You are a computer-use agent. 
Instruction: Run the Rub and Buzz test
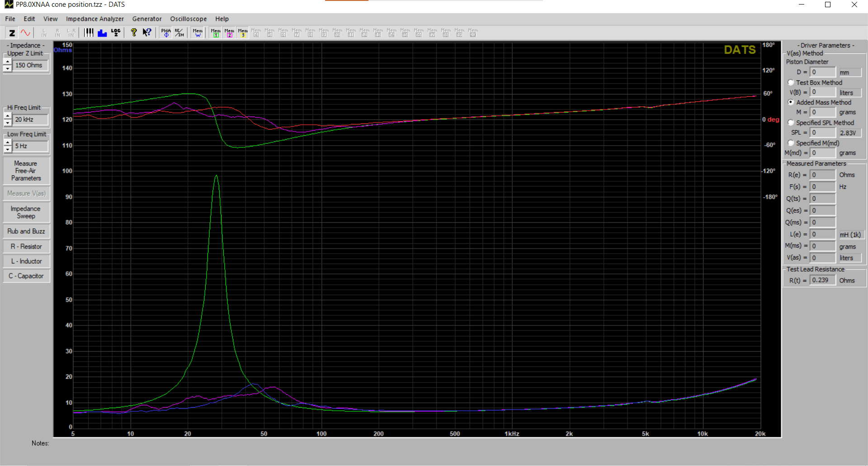tap(26, 231)
